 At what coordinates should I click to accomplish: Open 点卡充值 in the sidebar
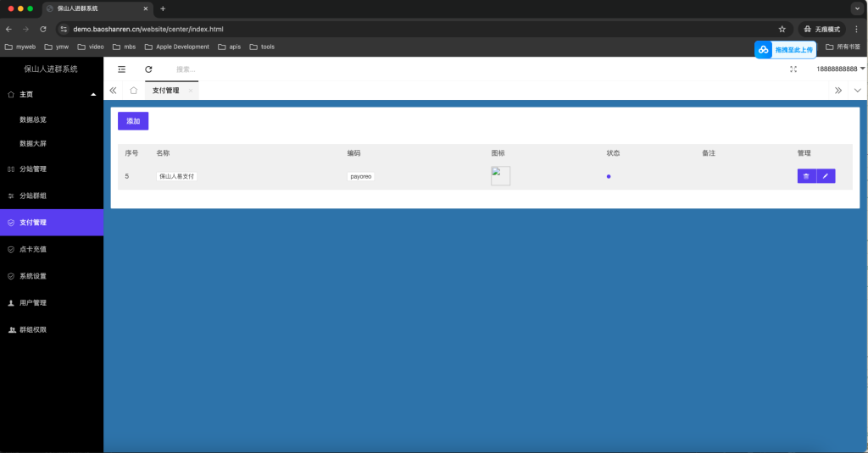(x=52, y=250)
